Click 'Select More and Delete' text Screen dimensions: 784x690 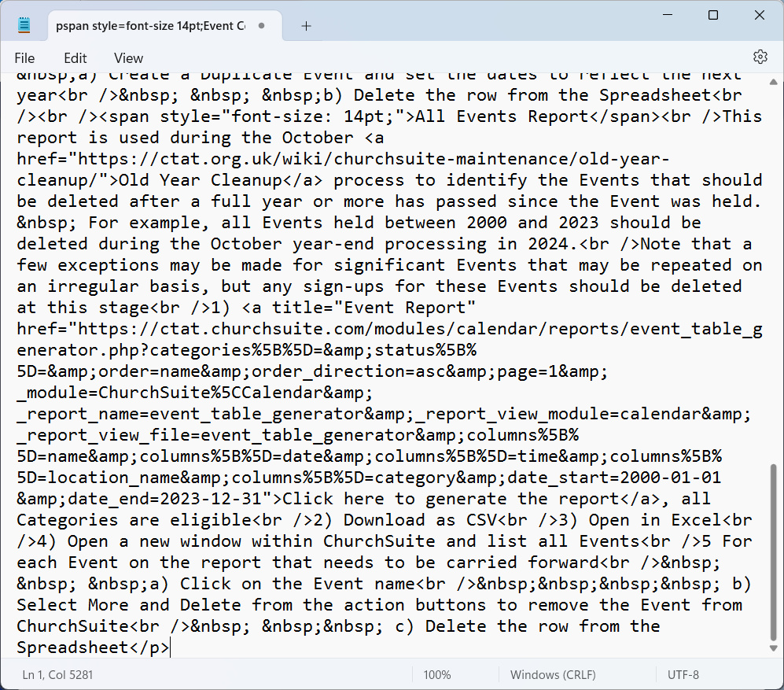[129, 605]
